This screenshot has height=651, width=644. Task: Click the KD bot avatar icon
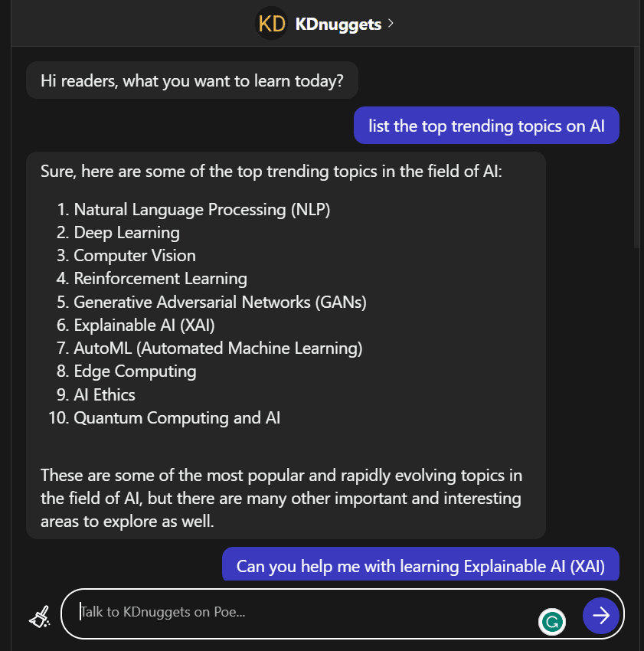tap(271, 24)
